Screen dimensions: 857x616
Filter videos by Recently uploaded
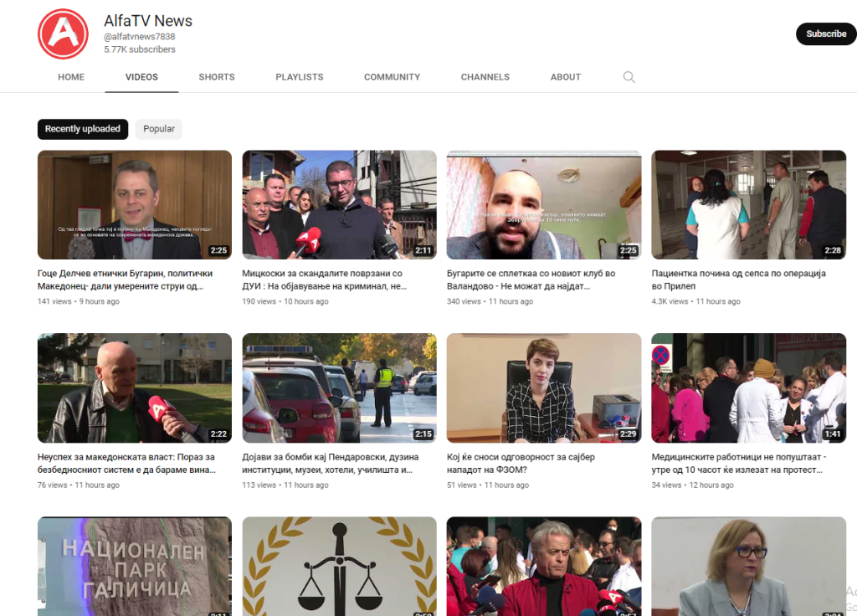pos(83,129)
